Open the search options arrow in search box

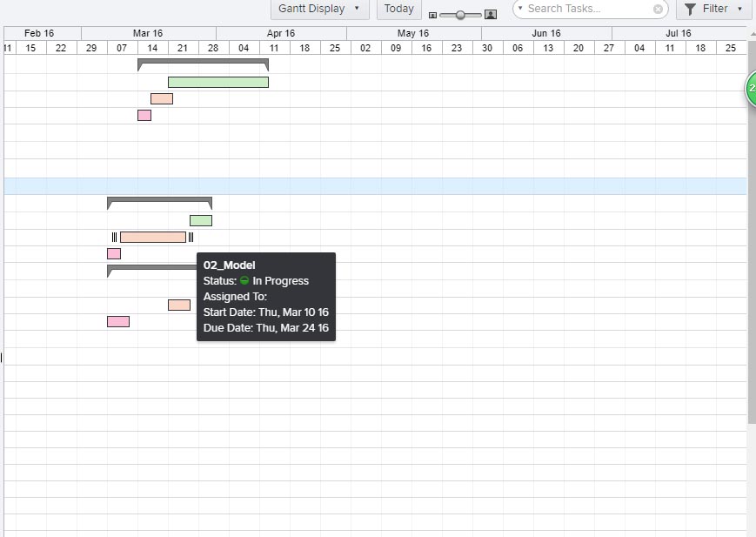tap(520, 8)
